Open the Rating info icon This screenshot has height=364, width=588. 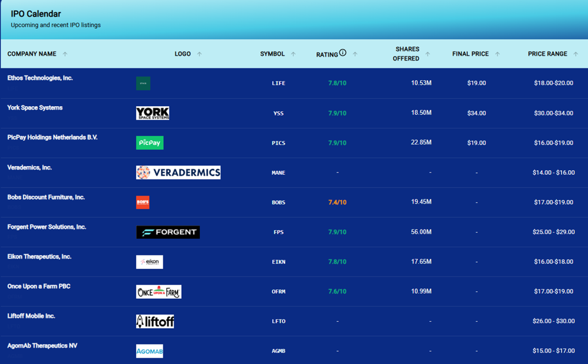click(x=343, y=52)
